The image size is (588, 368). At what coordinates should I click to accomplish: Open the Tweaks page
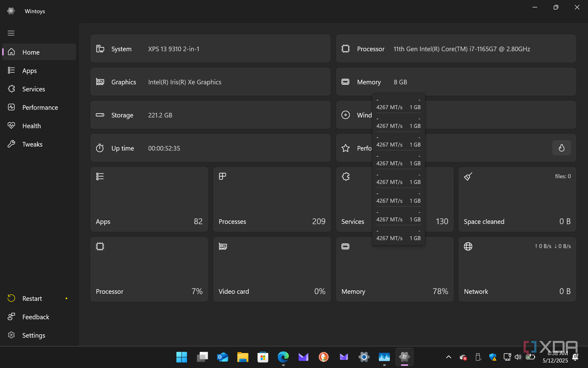point(39,144)
